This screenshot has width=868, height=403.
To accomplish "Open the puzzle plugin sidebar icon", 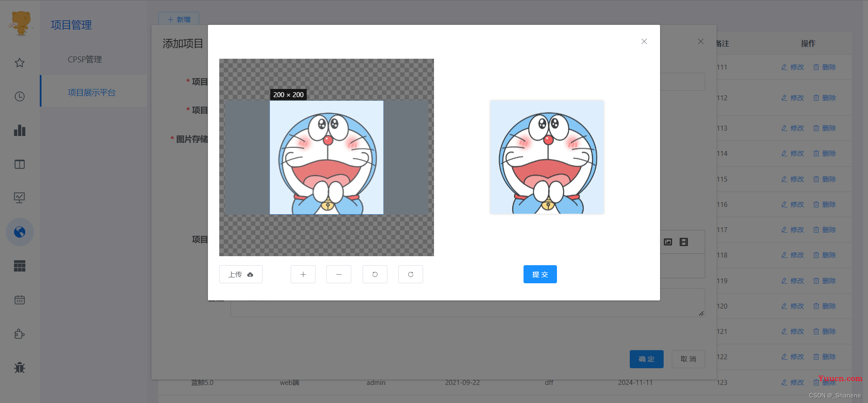I will click(19, 334).
